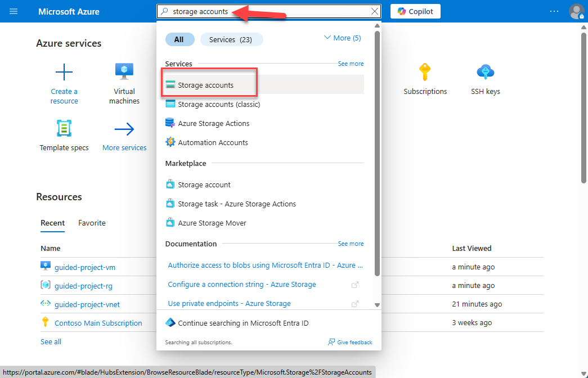Select the Services (23) filter pill
The width and height of the screenshot is (588, 378).
pos(231,39)
